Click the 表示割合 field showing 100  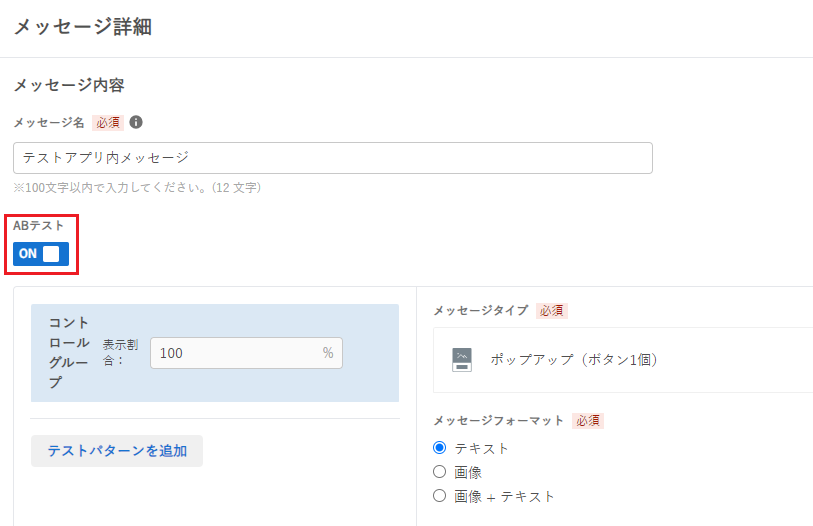246,353
